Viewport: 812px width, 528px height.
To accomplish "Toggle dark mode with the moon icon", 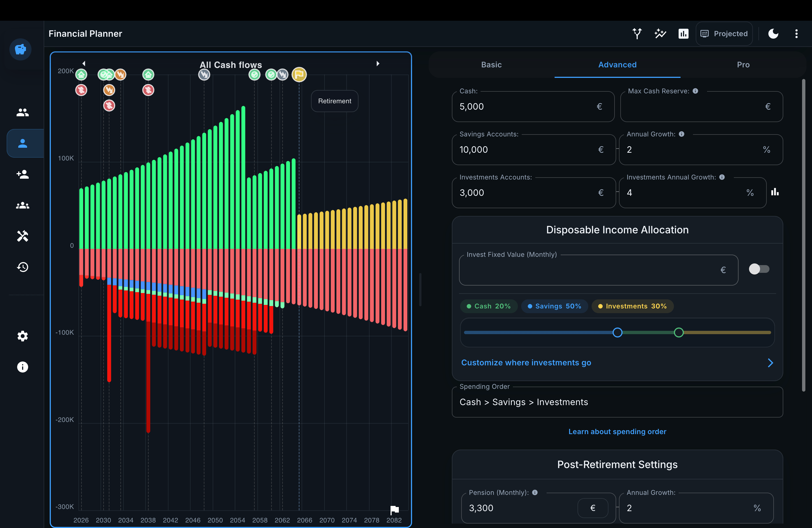I will 773,33.
